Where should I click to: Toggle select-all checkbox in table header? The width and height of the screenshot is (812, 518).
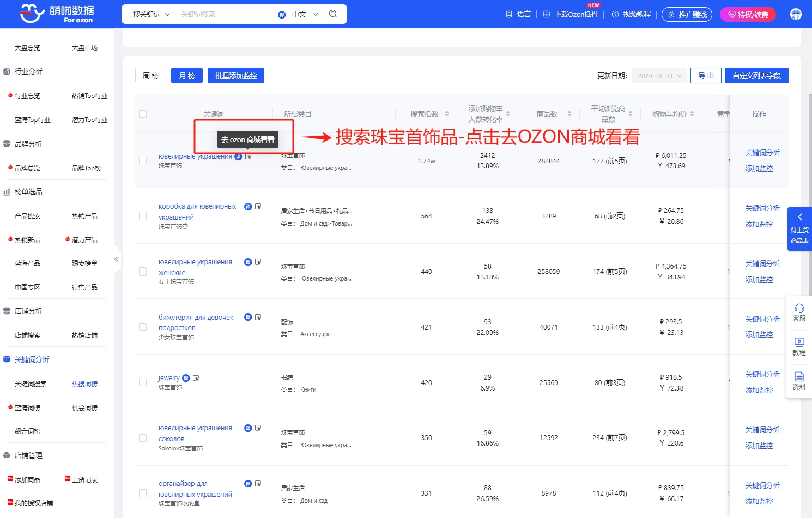pyautogui.click(x=143, y=114)
